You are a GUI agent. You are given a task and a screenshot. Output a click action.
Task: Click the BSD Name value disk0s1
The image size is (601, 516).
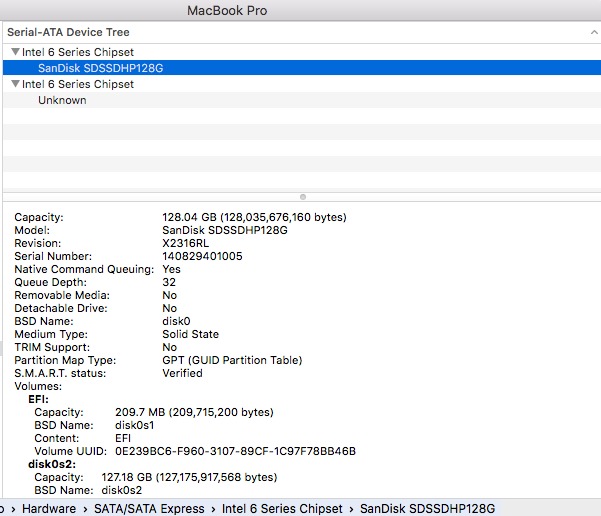point(134,425)
